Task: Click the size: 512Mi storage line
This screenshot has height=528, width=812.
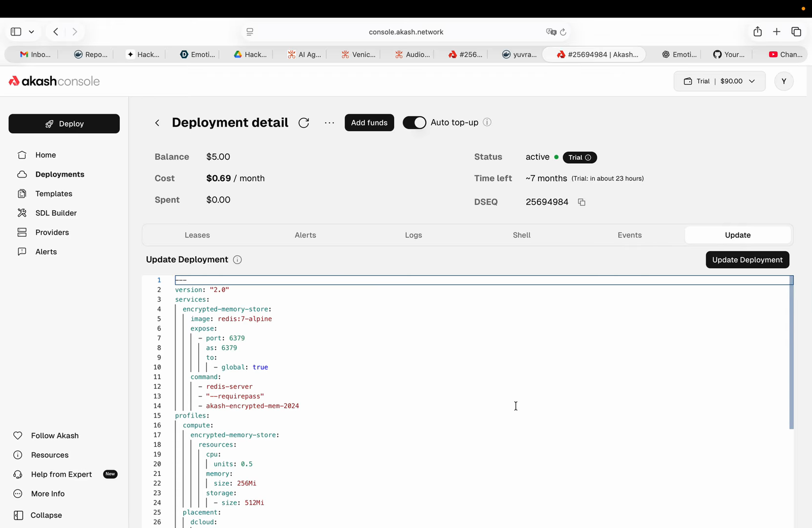Action: [x=239, y=503]
